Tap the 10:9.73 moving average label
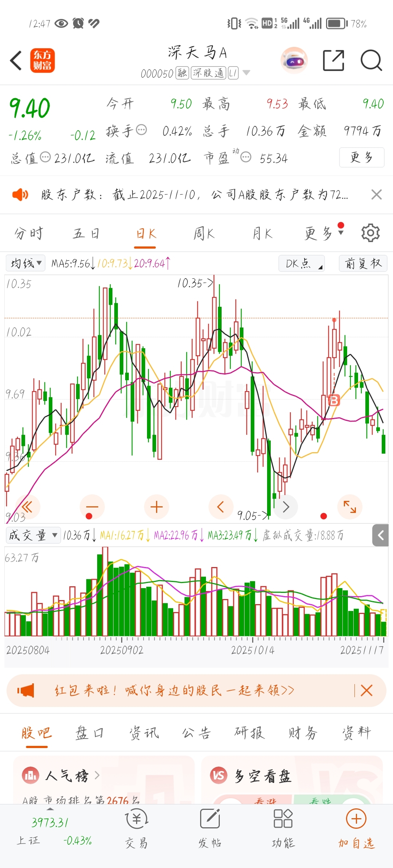The height and width of the screenshot is (868, 393). pyautogui.click(x=115, y=263)
